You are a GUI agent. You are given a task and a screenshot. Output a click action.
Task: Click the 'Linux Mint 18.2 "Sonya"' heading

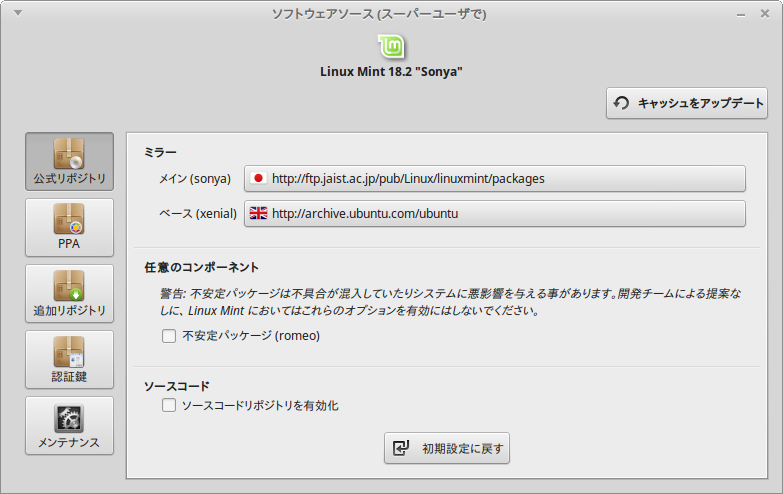point(392,72)
